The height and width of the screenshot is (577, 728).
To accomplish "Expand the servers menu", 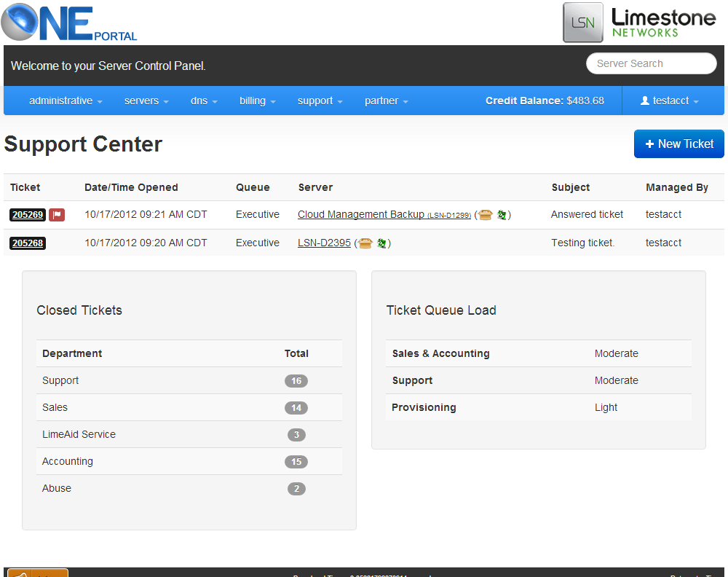I will [146, 101].
